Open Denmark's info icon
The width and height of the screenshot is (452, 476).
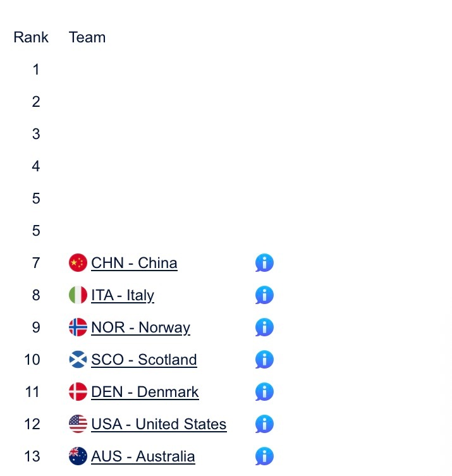tap(264, 392)
